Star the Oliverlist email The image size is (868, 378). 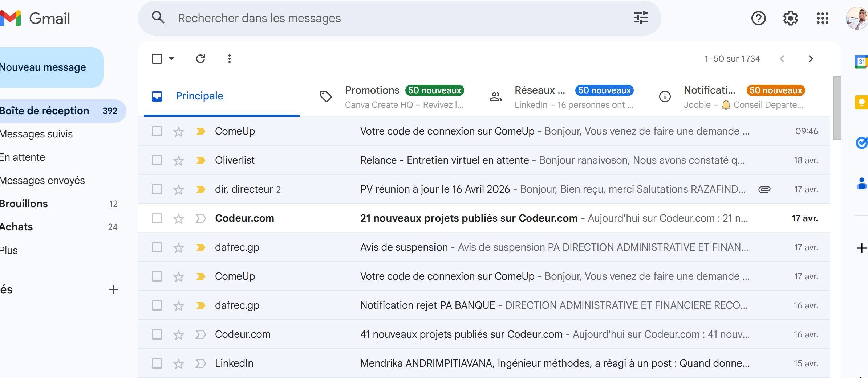[x=178, y=160]
